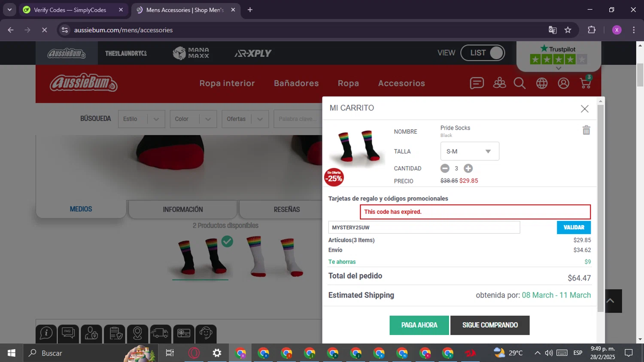Open the Ropa menu
The height and width of the screenshot is (362, 644).
click(348, 83)
